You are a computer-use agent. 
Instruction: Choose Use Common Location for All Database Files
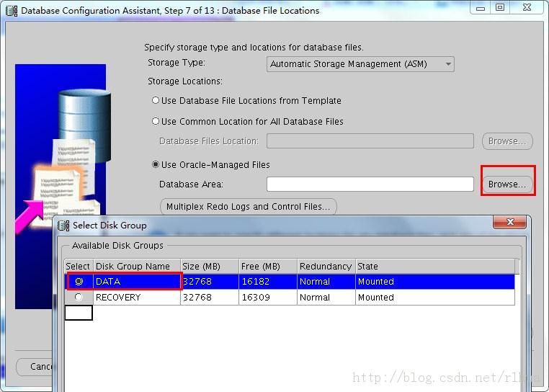(x=156, y=122)
